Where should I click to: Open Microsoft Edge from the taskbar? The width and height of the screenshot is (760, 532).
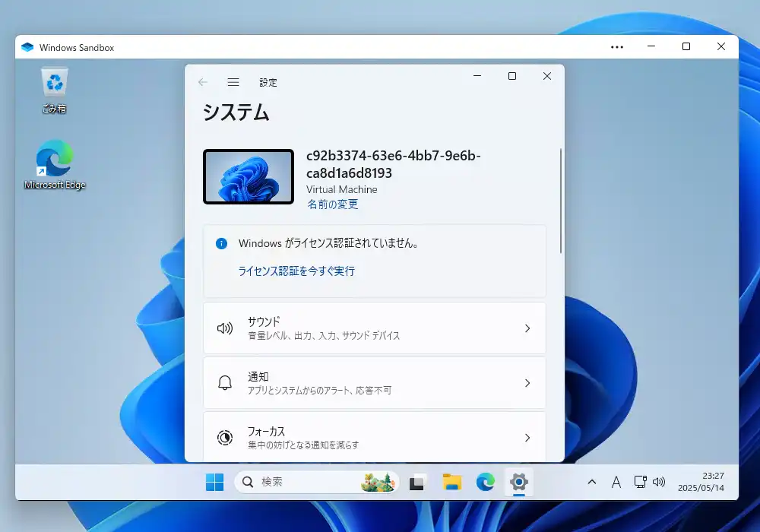(485, 482)
